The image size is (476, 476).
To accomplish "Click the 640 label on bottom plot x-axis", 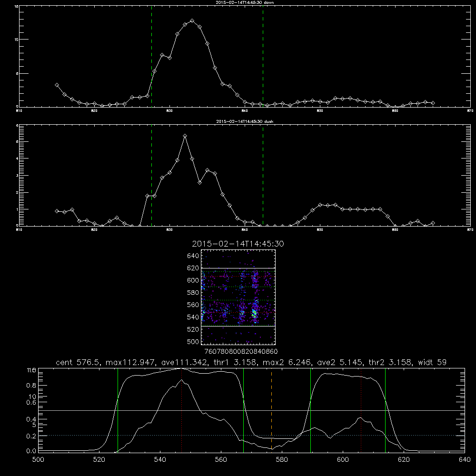I will (465, 460).
